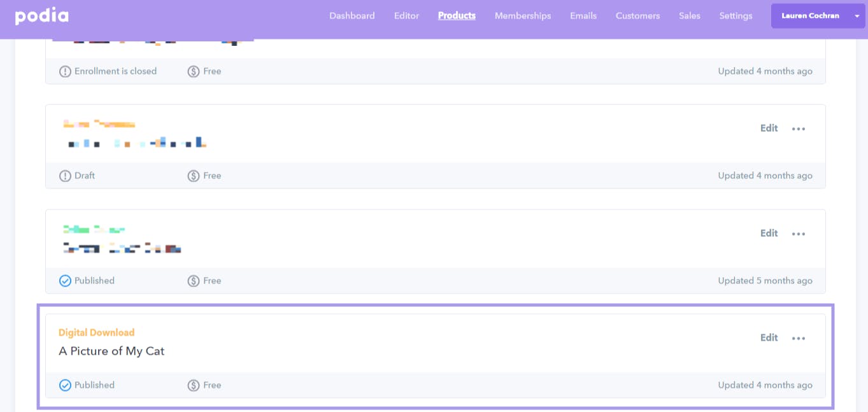Click the dollar icon in the Draft row

click(x=194, y=176)
